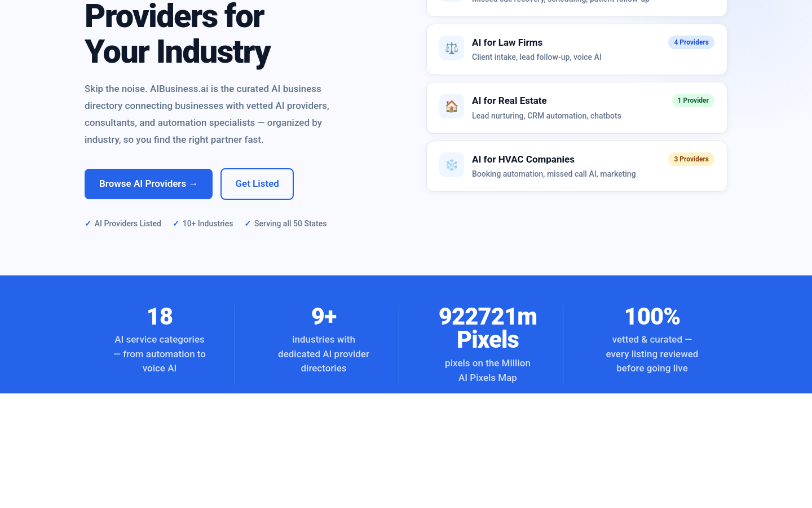Open the AI for Real Estate card
The image size is (812, 508).
[x=577, y=108]
